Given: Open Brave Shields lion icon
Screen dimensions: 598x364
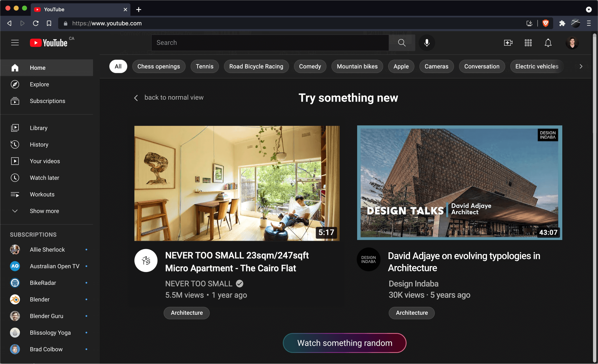Looking at the screenshot, I should 545,23.
